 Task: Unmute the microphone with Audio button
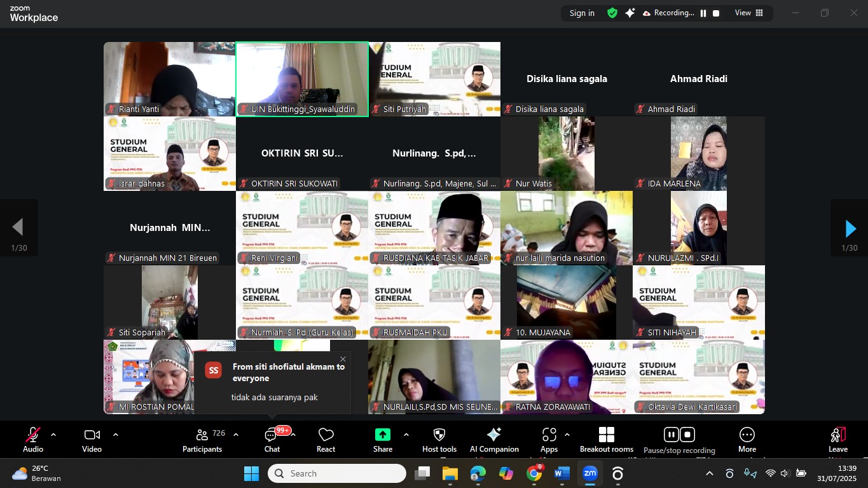(x=33, y=440)
